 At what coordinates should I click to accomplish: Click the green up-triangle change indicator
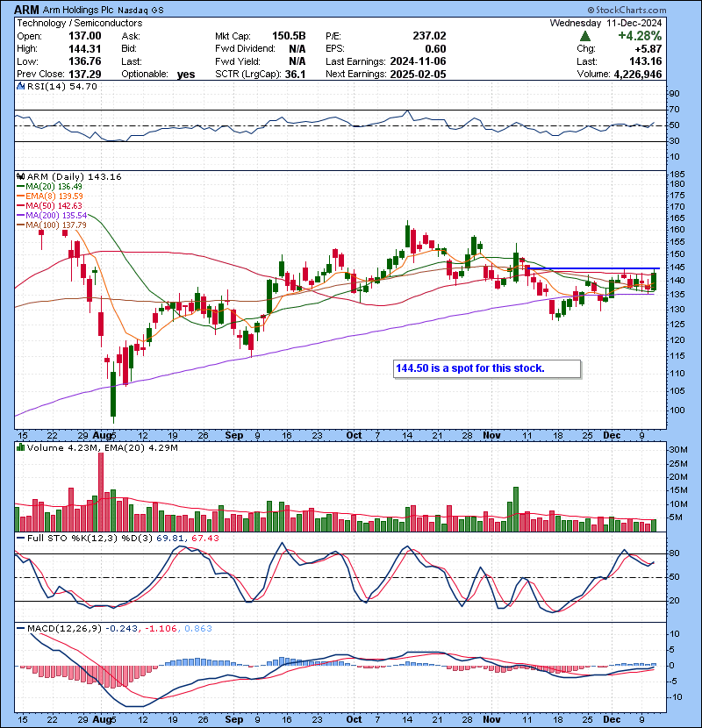[585, 36]
